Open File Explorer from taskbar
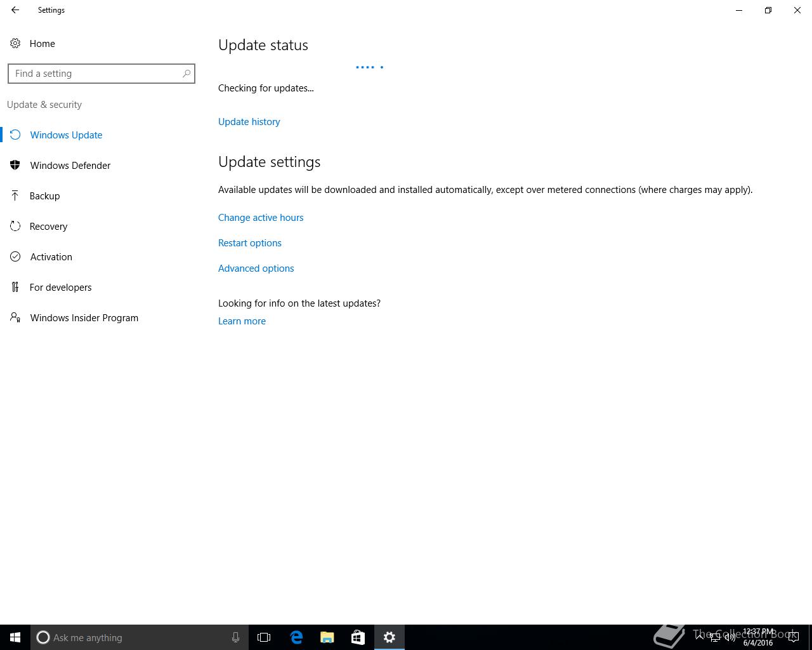812x650 pixels. point(327,637)
